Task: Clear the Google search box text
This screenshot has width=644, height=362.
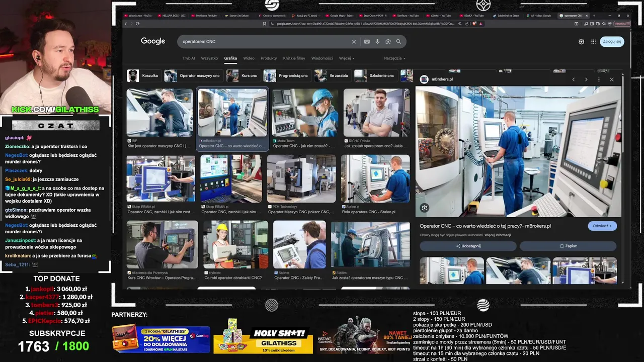Action: (354, 42)
